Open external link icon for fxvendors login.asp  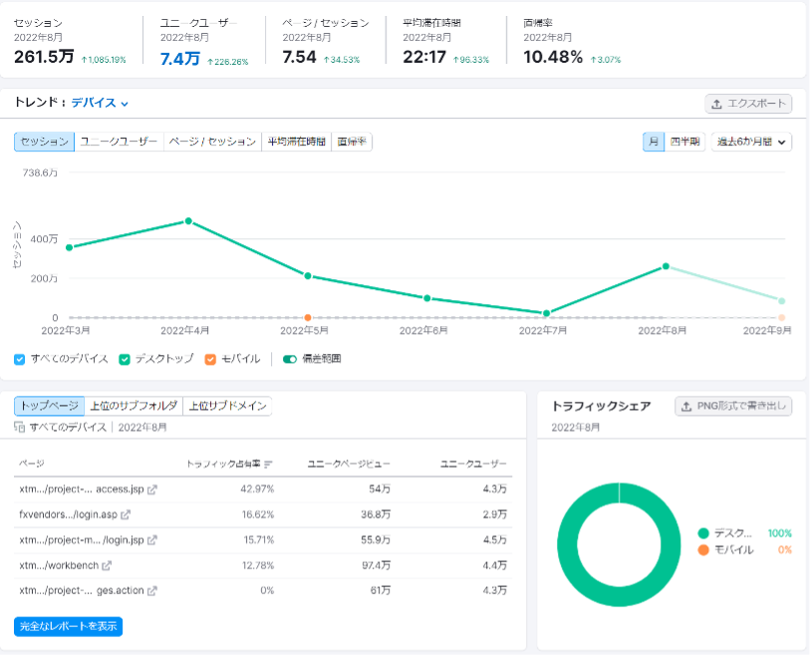tap(126, 514)
